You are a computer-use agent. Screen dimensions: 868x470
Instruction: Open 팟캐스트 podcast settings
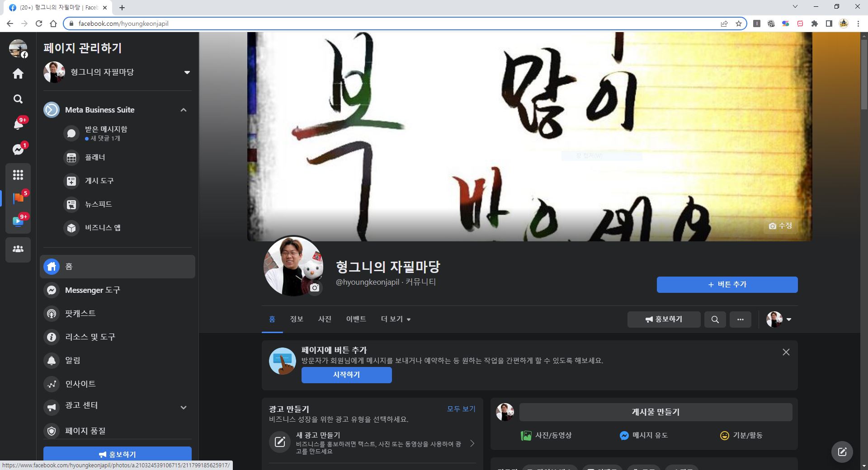click(x=118, y=314)
